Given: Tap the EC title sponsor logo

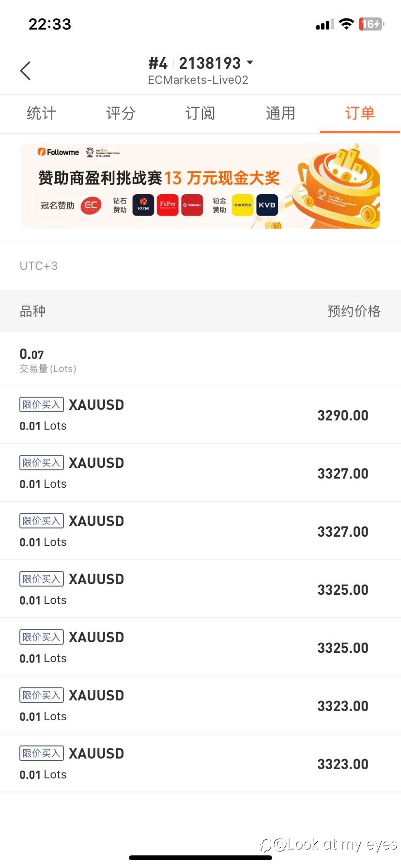Looking at the screenshot, I should (91, 205).
